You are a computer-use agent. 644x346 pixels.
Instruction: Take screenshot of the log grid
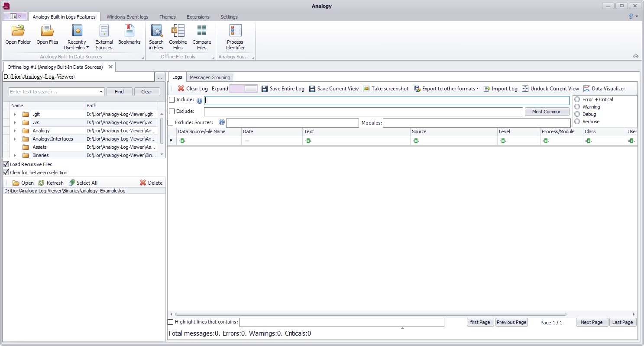pos(385,89)
